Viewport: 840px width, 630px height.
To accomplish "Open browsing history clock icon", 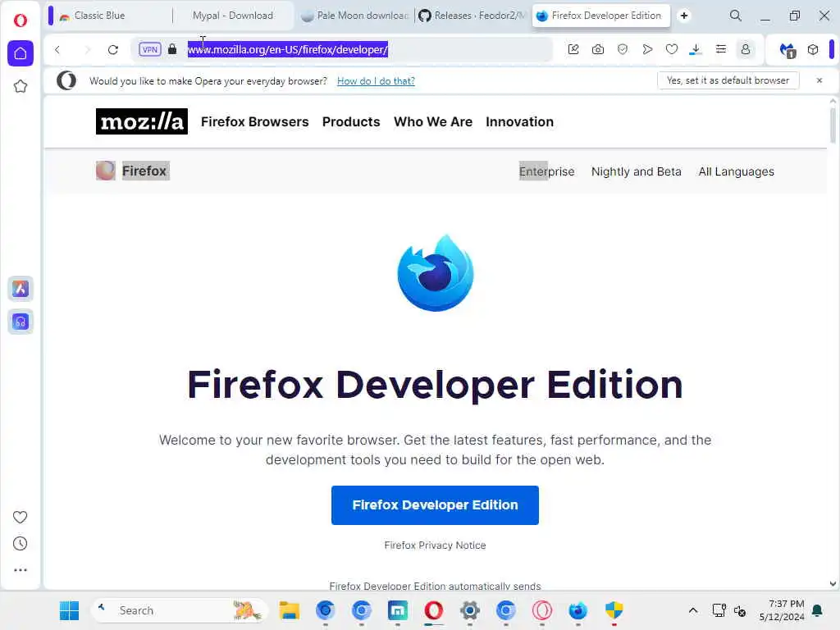I will (x=20, y=543).
